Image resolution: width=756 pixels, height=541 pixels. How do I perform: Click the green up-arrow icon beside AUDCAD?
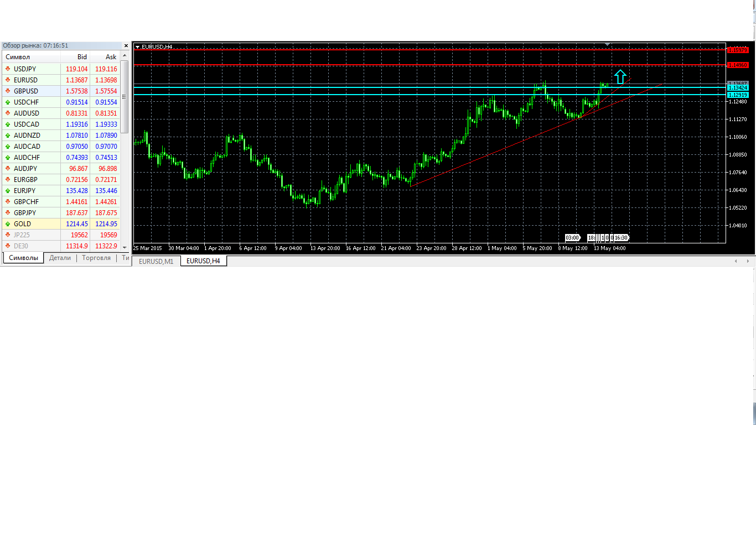[8, 147]
